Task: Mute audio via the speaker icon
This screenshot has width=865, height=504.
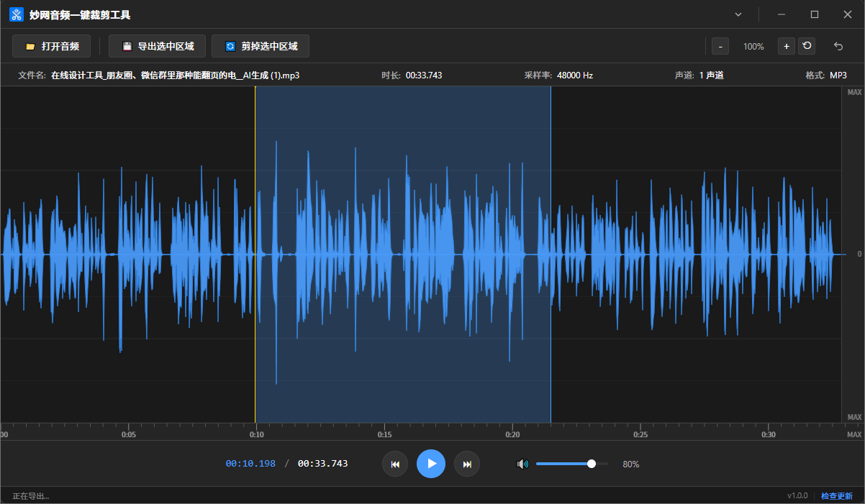Action: coord(522,464)
